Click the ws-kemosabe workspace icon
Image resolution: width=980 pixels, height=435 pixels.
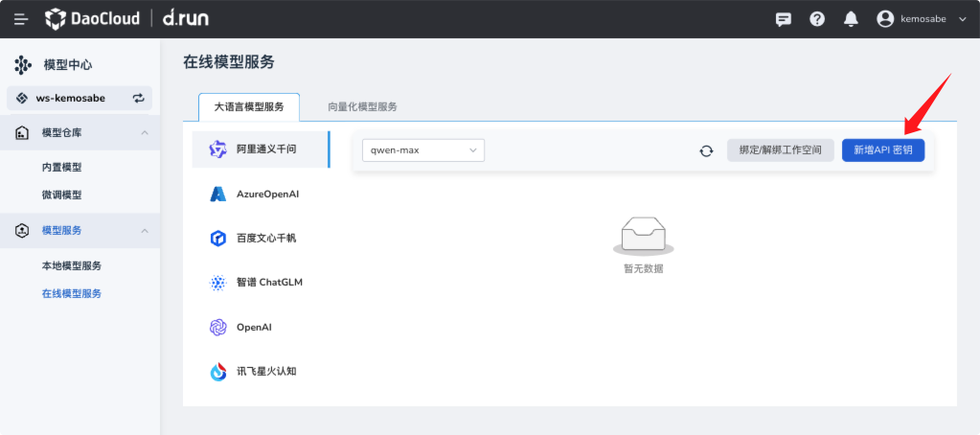coord(22,98)
